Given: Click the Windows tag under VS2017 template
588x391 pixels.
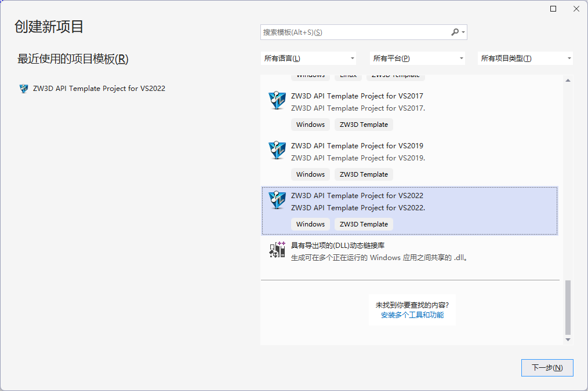Looking at the screenshot, I should [x=310, y=125].
